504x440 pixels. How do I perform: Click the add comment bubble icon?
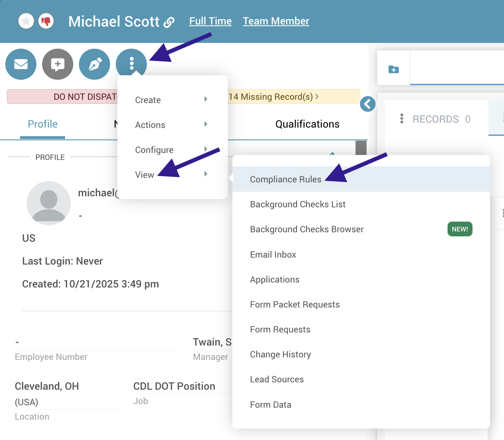(x=58, y=64)
